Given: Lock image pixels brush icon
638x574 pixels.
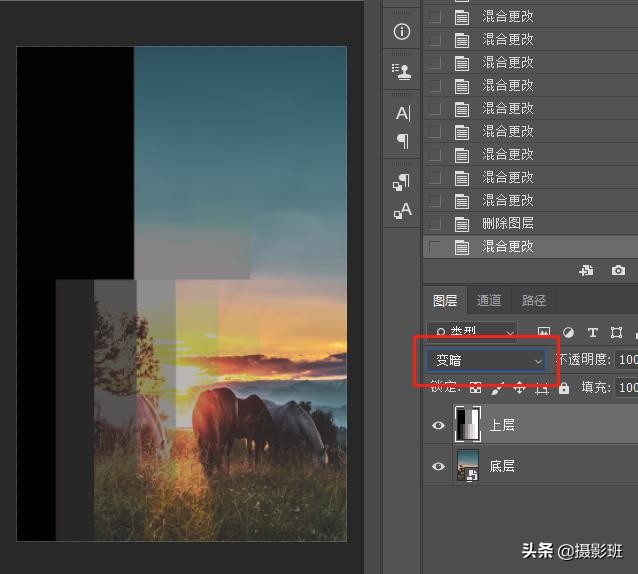Looking at the screenshot, I should tap(497, 388).
